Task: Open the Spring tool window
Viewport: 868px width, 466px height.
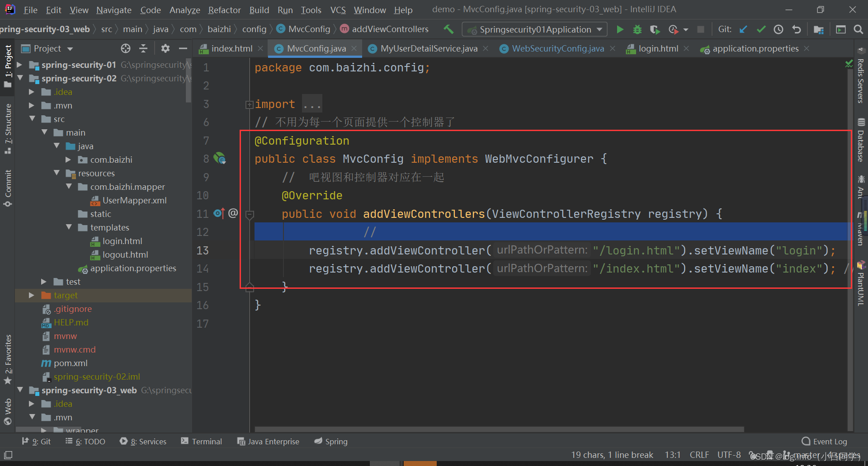Action: 331,442
